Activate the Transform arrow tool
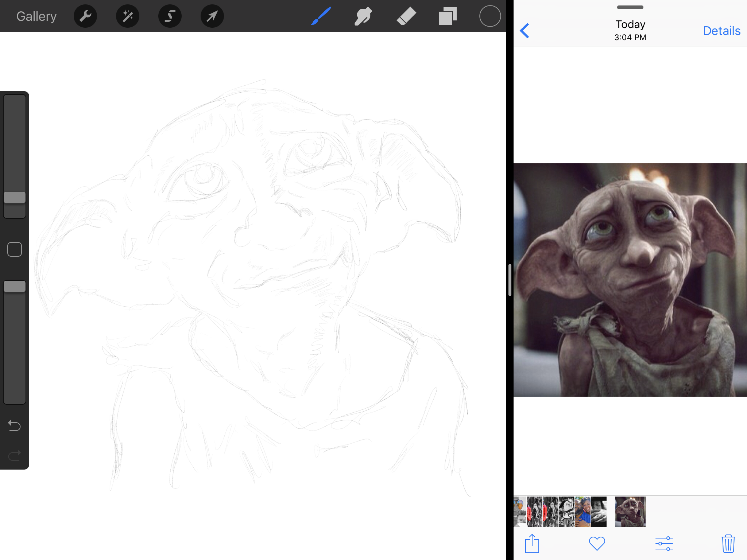747x560 pixels. (x=212, y=16)
